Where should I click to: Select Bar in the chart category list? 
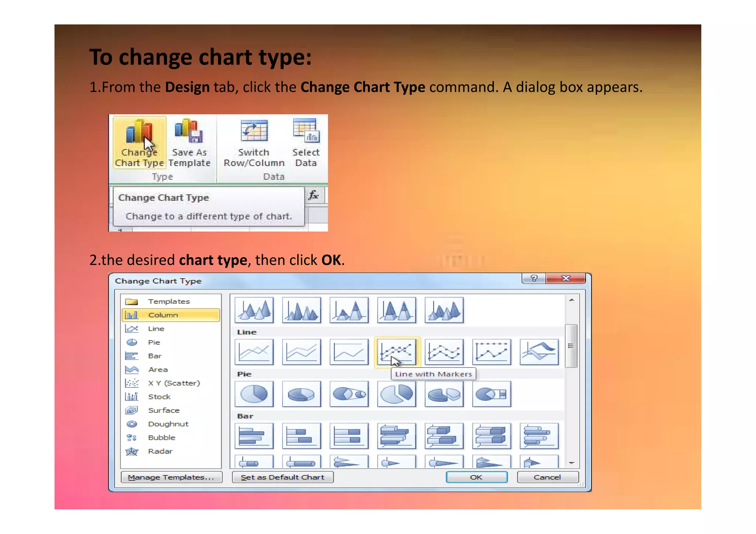[171, 356]
